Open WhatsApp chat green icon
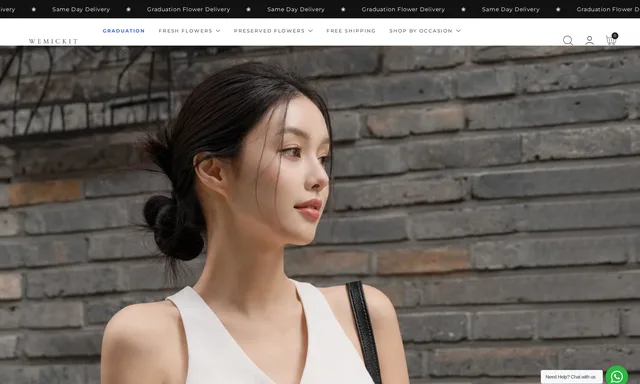The width and height of the screenshot is (640, 384). tap(617, 376)
